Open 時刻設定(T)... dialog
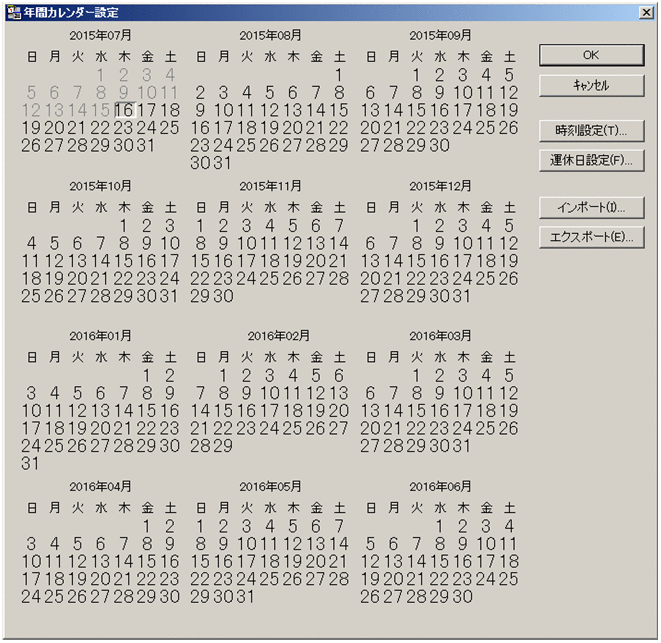Image resolution: width=661 pixels, height=643 pixels. pyautogui.click(x=591, y=131)
